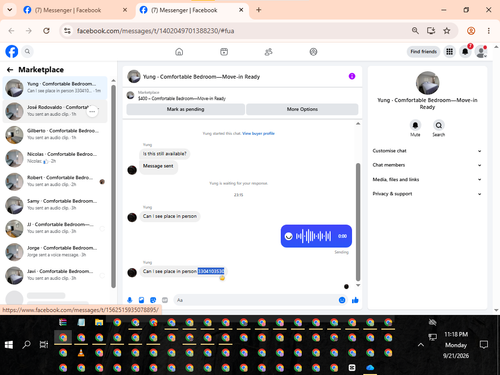Screen dimensions: 500x375
Task: Go to the Home feed icon
Action: 179,52
